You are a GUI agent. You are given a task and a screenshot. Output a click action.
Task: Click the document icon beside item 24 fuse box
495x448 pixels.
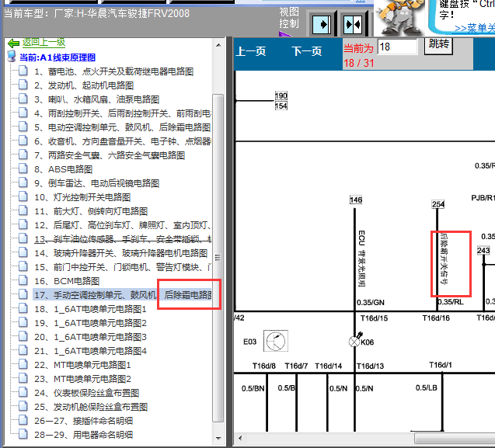[x=23, y=392]
